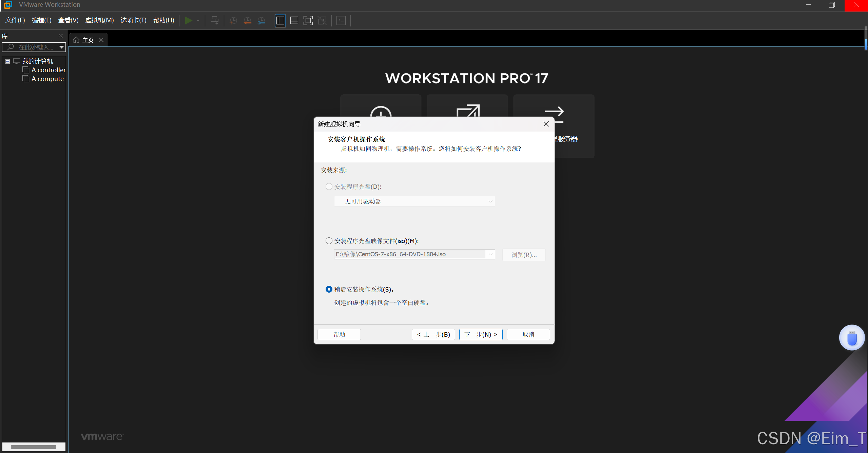This screenshot has width=868, height=453.
Task: Open the console view toolbar icon
Action: 341,21
